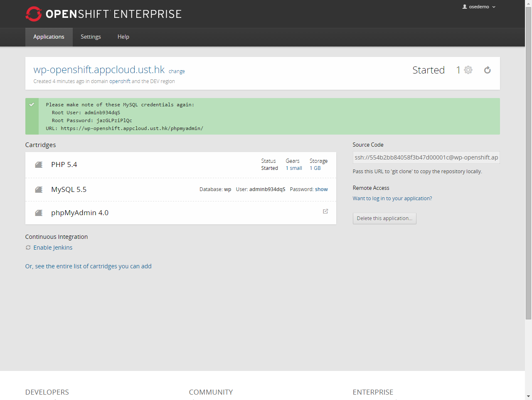This screenshot has width=532, height=400.
Task: Click the MySQL 5.5 cartridge icon
Action: click(x=39, y=190)
